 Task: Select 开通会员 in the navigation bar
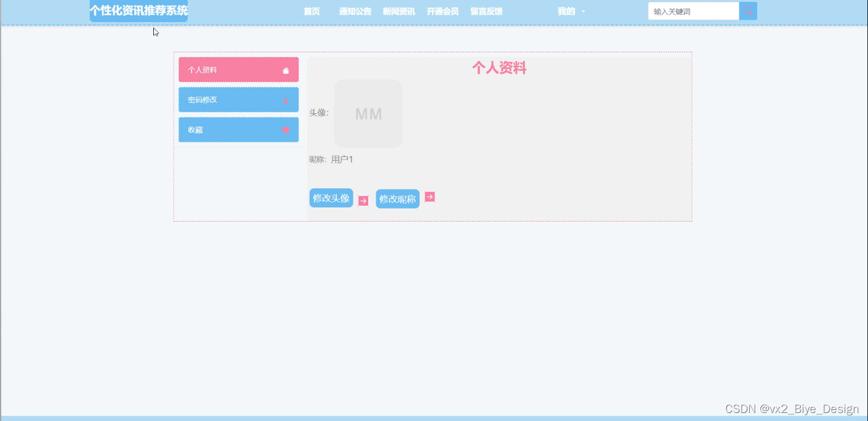[443, 12]
